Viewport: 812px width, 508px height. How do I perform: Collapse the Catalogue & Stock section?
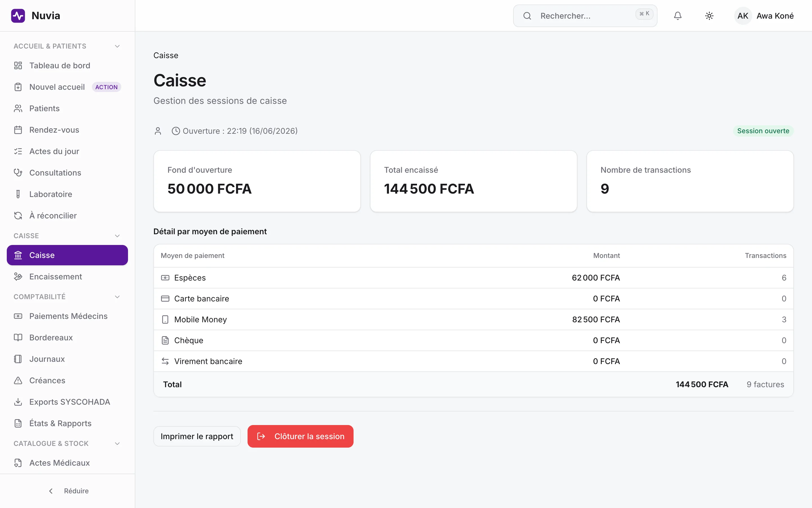point(117,443)
